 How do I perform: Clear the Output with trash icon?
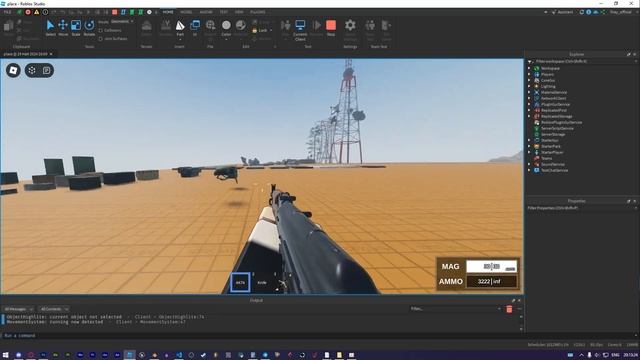pos(509,309)
